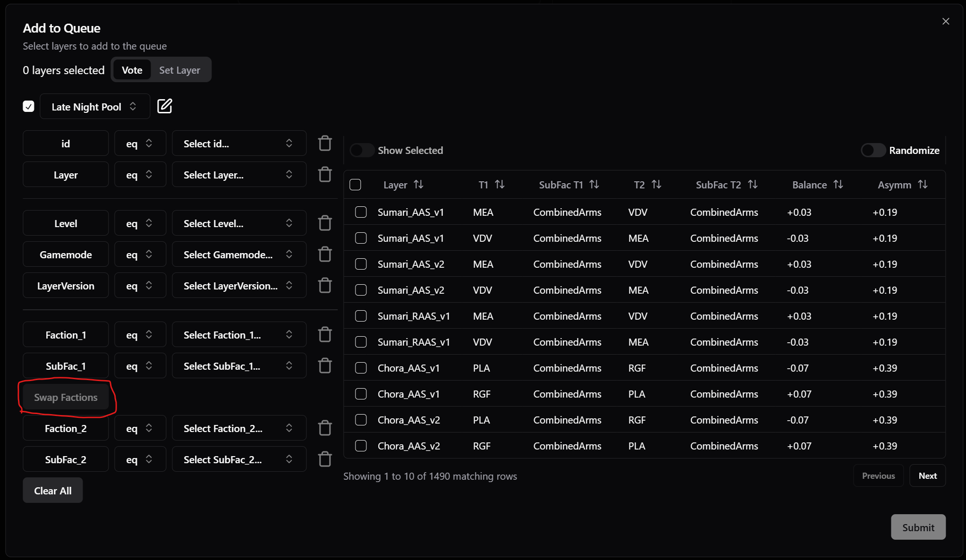Edit the Late Night Pool filter

pyautogui.click(x=164, y=106)
